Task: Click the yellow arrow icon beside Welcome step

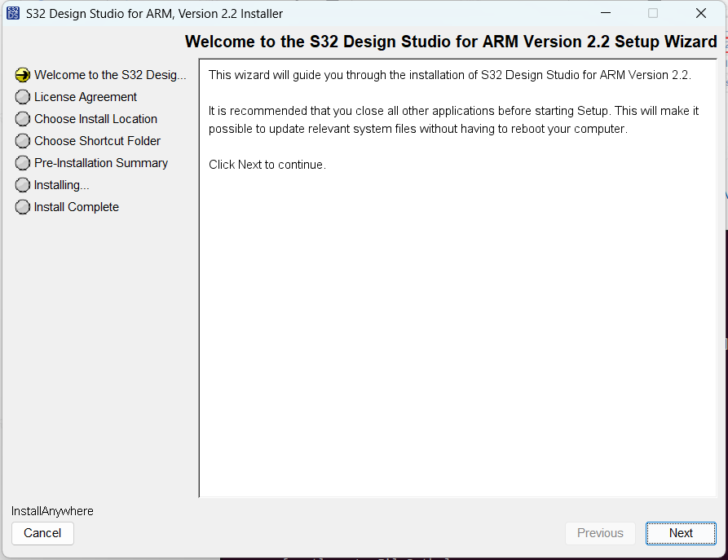Action: click(23, 75)
